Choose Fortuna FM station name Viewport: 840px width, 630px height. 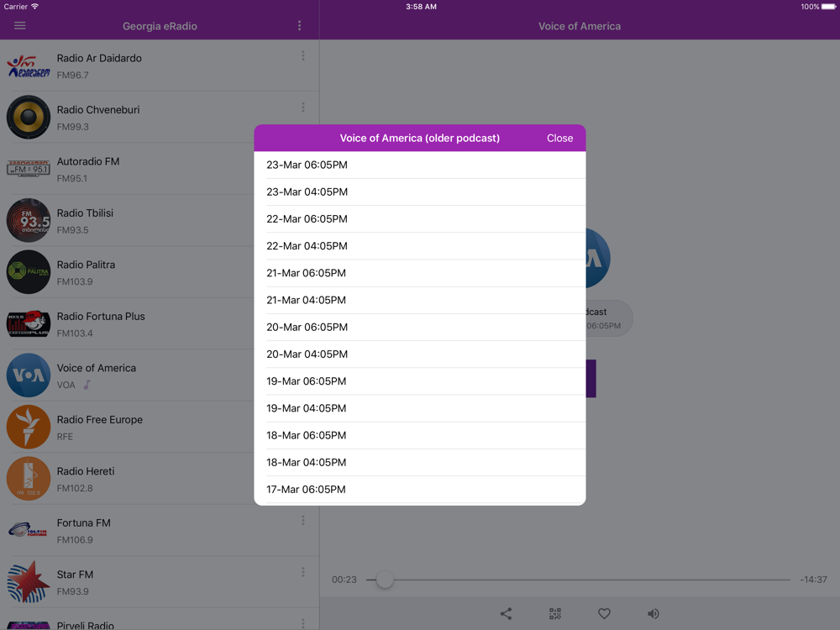pyautogui.click(x=83, y=522)
